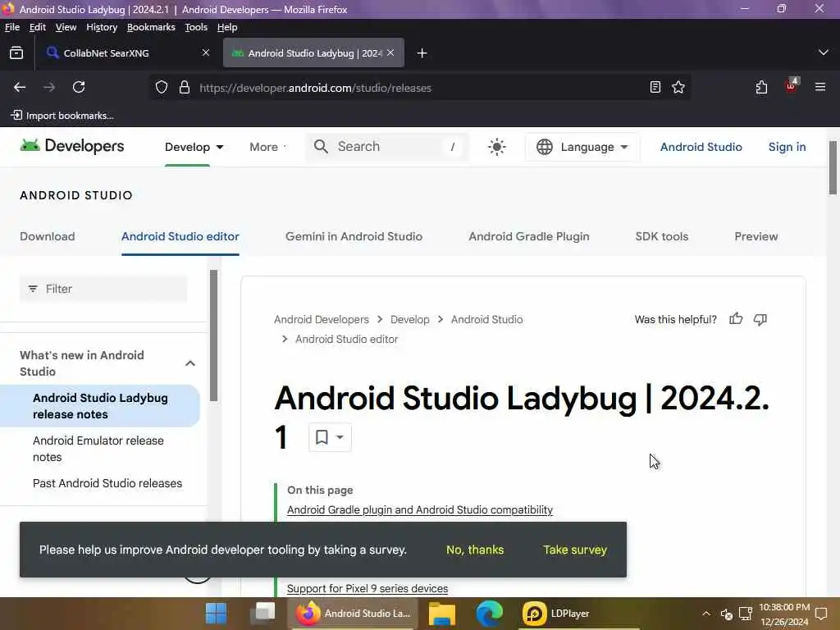Open the Firefox View icon beside the tabs
840x630 pixels.
click(x=16, y=53)
